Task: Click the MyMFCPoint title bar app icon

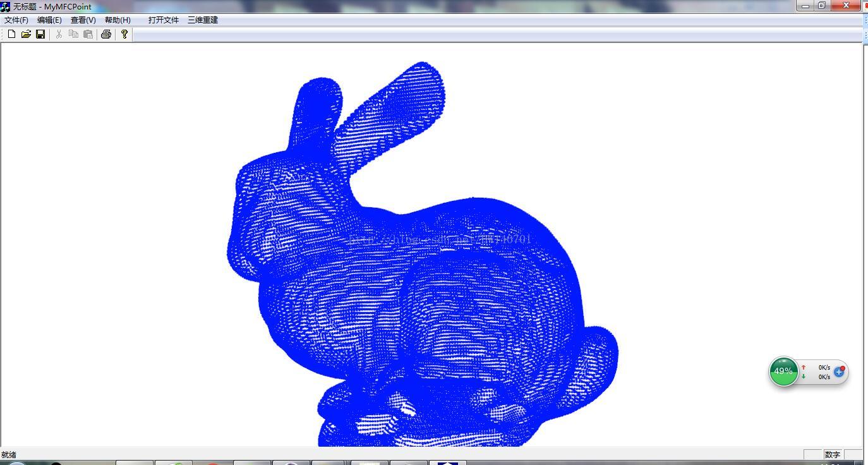Action: [x=6, y=6]
